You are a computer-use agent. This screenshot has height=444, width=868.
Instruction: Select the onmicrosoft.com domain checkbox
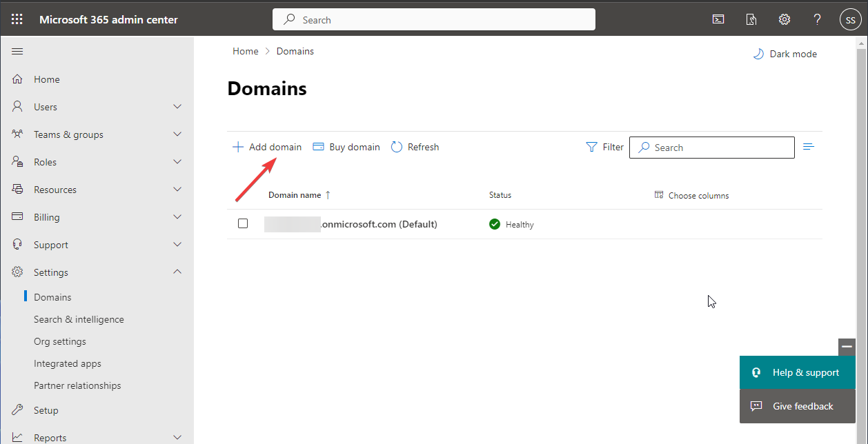coord(243,223)
